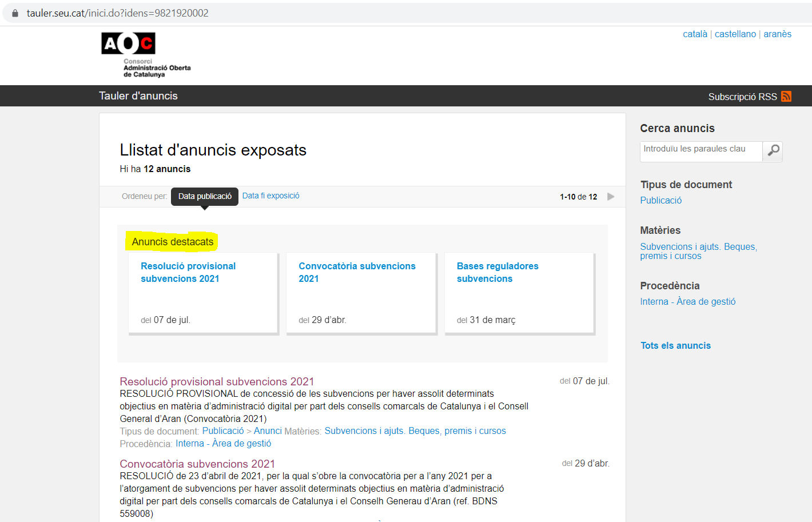This screenshot has height=522, width=812.
Task: Filter by Publicació document type
Action: click(x=660, y=201)
